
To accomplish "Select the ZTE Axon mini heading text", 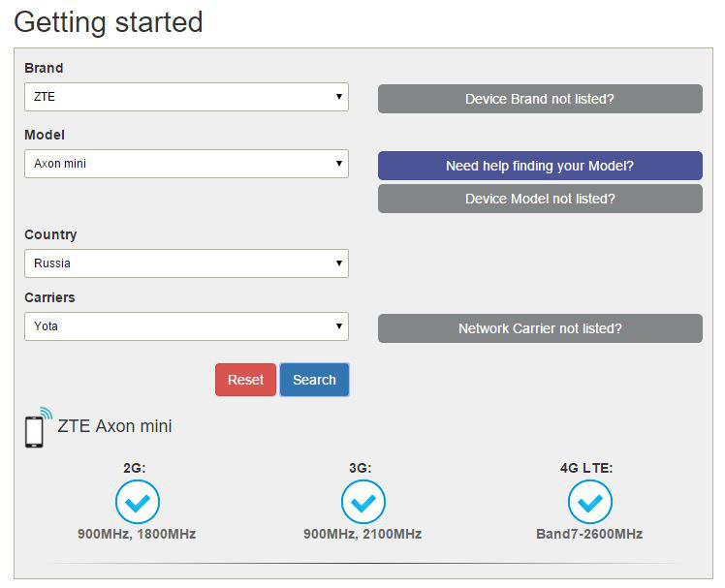I will click(114, 426).
